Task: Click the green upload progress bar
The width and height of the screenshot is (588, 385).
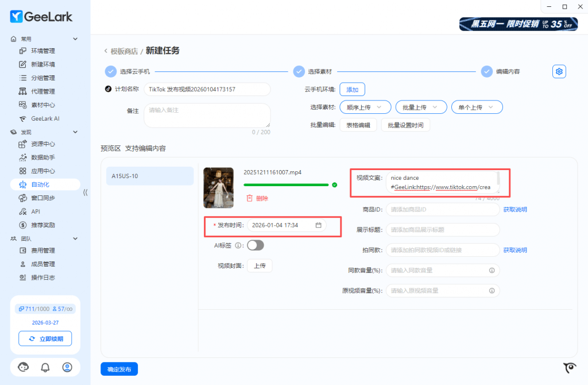Action: pos(286,185)
